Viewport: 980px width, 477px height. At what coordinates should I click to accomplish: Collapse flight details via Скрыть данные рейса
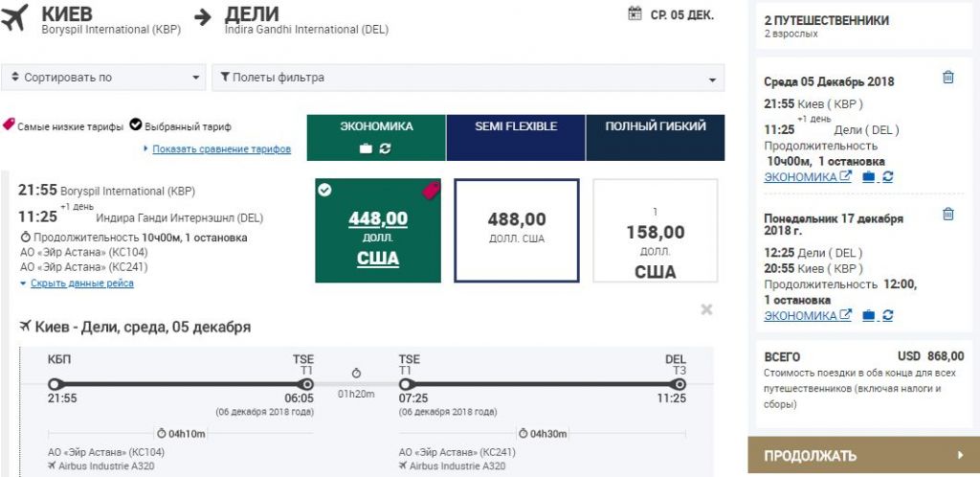pos(81,284)
